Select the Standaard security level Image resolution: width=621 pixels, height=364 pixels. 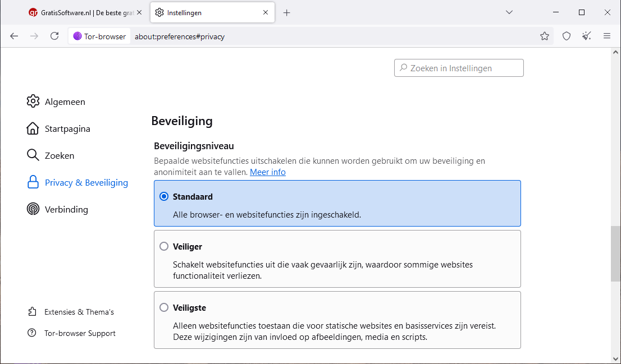click(164, 197)
